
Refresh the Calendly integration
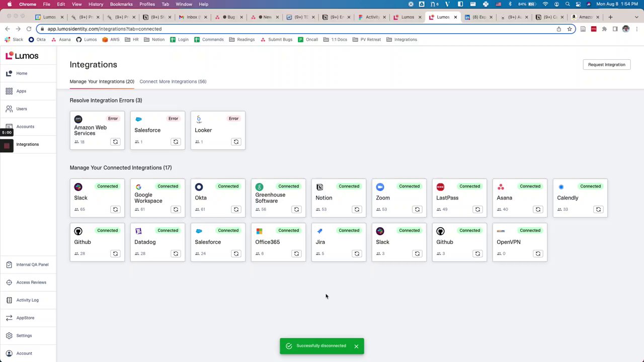(x=598, y=209)
